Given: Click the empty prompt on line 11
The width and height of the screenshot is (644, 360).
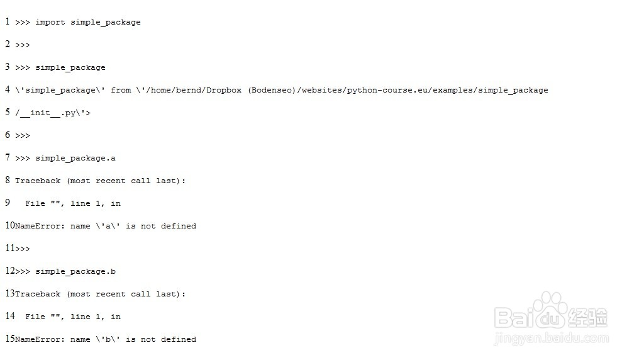Looking at the screenshot, I should (x=23, y=249).
